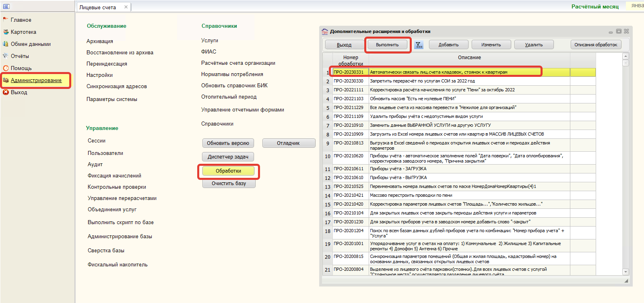Click the scroll-up arrow of the processing list
Viewport: 644px width, 303px height.
pyautogui.click(x=625, y=56)
